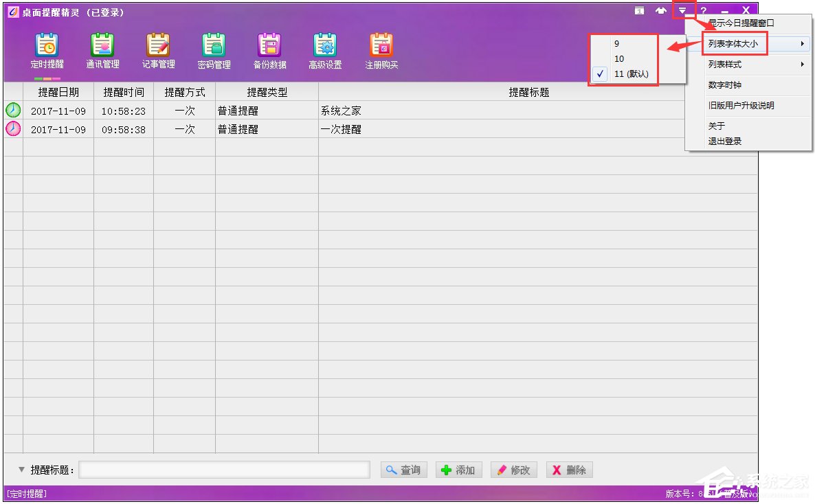This screenshot has height=504, width=815.
Task: Click the 查询 search button
Action: (x=404, y=470)
